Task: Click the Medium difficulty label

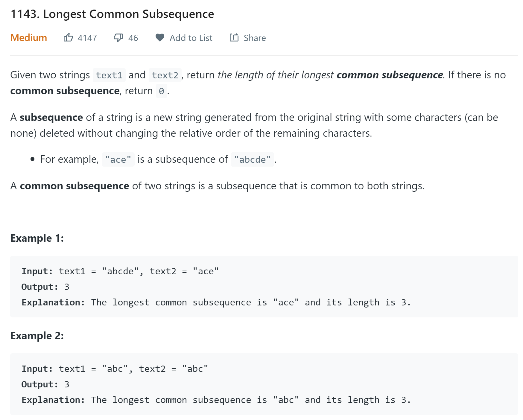Action: click(x=29, y=38)
